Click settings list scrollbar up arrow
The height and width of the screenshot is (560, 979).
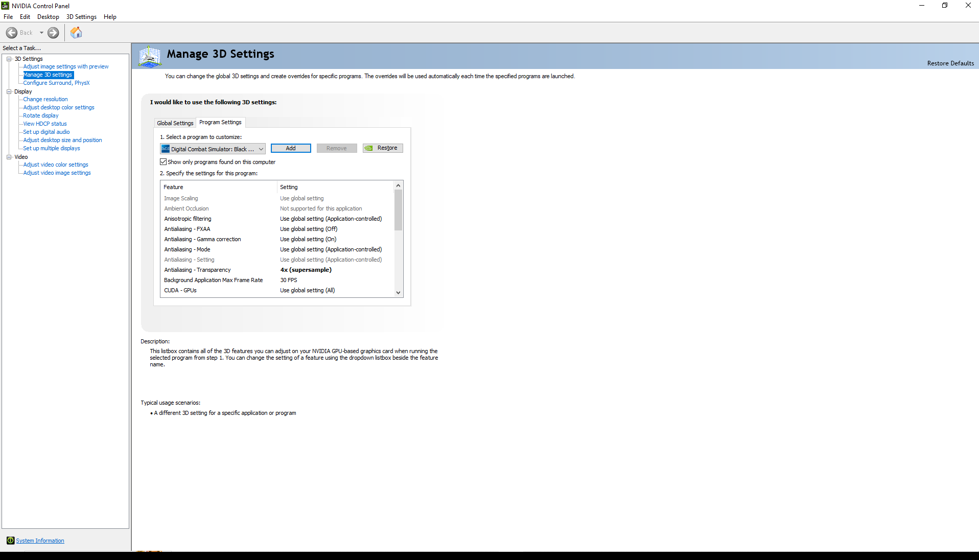click(399, 185)
